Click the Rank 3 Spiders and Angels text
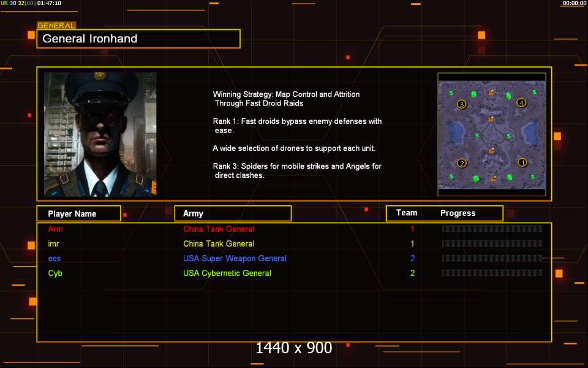588x368 pixels. [x=297, y=171]
